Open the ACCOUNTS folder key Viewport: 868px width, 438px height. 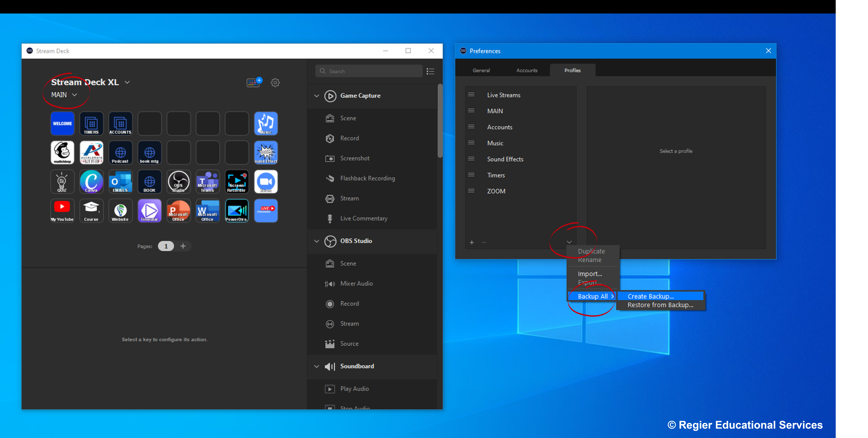(120, 123)
